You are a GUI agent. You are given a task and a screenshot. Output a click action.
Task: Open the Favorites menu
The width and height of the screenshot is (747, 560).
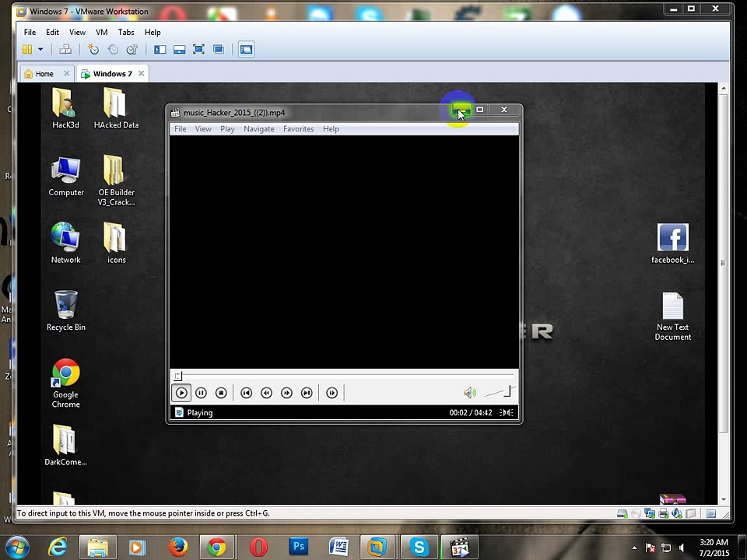(x=298, y=129)
